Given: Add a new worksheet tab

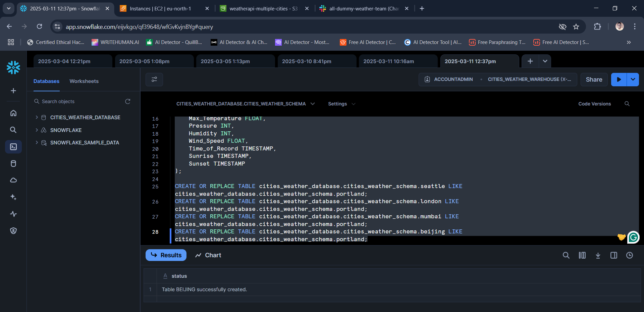Looking at the screenshot, I should (x=530, y=61).
